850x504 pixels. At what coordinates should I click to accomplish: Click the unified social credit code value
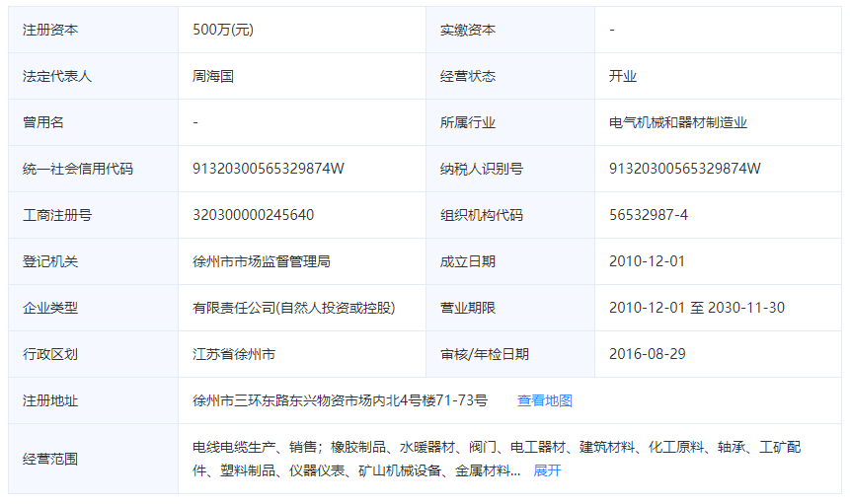[268, 169]
